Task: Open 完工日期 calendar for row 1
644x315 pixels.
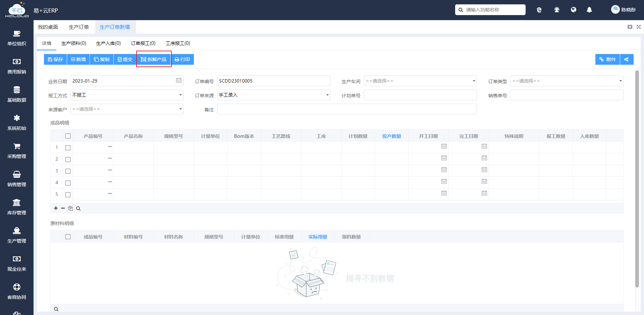Action: [484, 146]
